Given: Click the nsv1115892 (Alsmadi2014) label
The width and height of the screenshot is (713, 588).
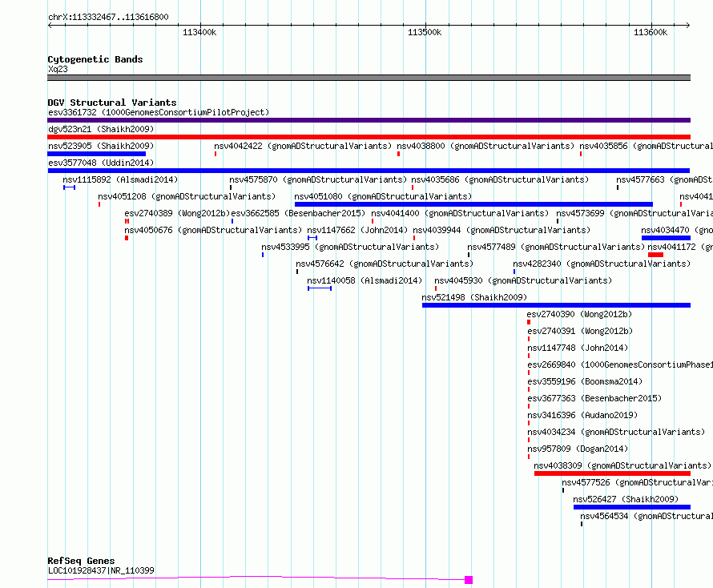Looking at the screenshot, I should click(120, 179).
